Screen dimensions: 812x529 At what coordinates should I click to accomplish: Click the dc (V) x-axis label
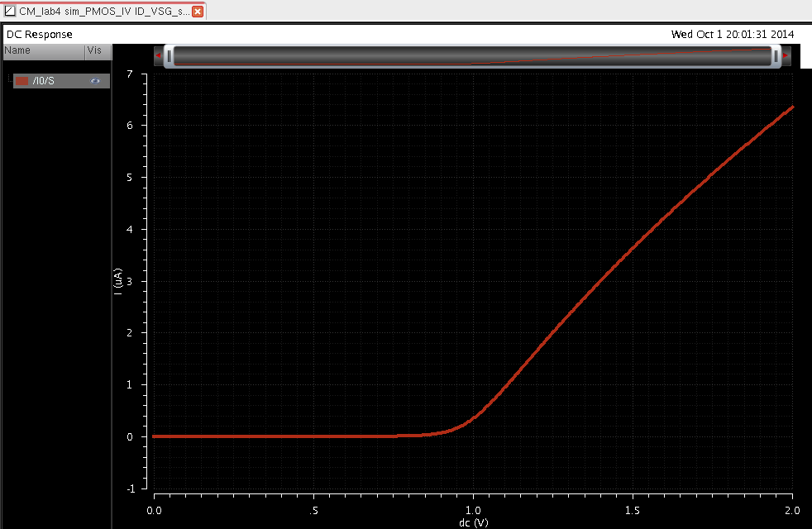pyautogui.click(x=473, y=522)
